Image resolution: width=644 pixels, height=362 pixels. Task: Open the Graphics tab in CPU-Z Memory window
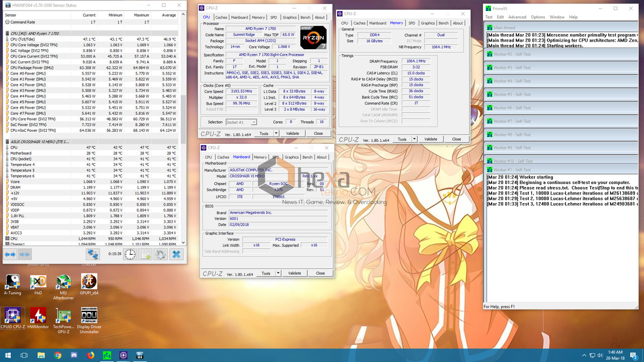[x=428, y=23]
